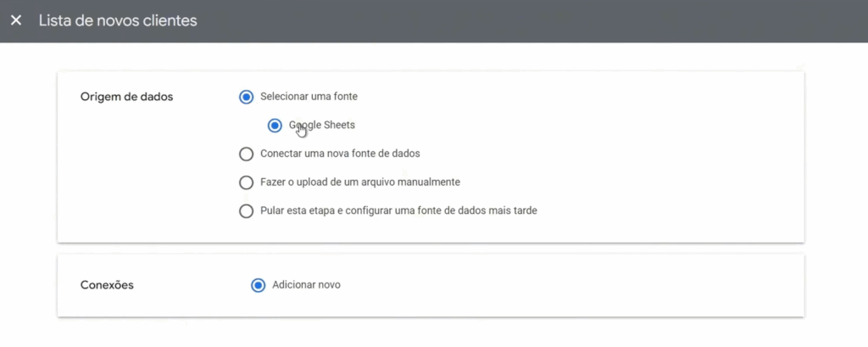Choose the Google Sheets radio button
The width and height of the screenshot is (868, 347).
275,126
